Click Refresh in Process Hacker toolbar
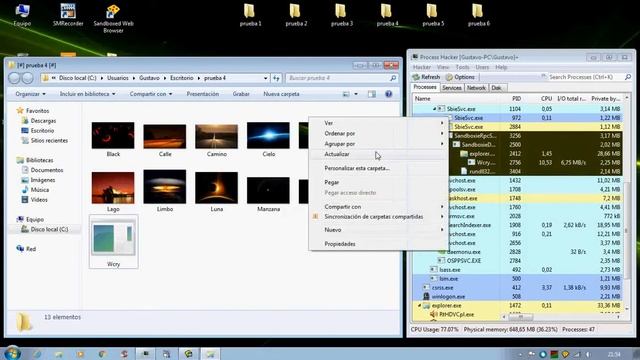Image resolution: width=640 pixels, height=360 pixels. click(426, 77)
